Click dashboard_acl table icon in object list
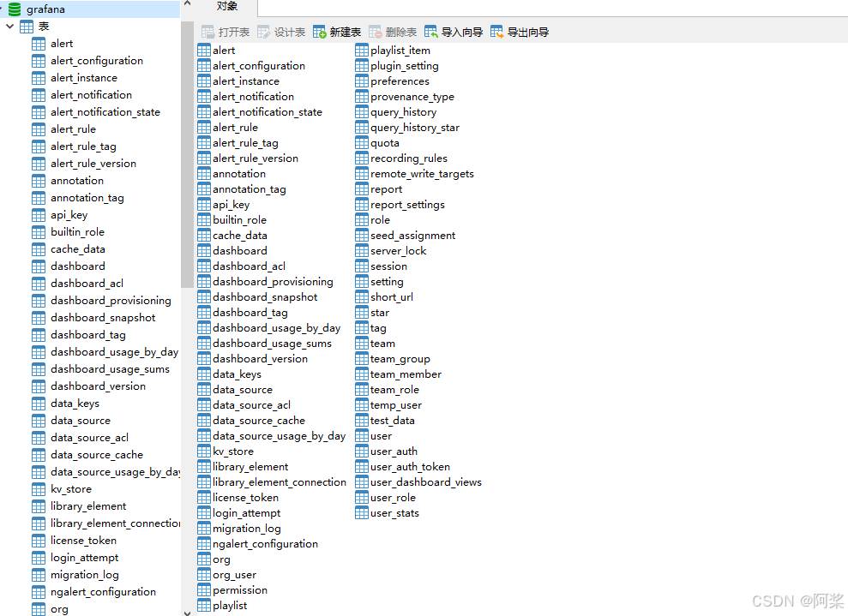848x616 pixels. 204,266
